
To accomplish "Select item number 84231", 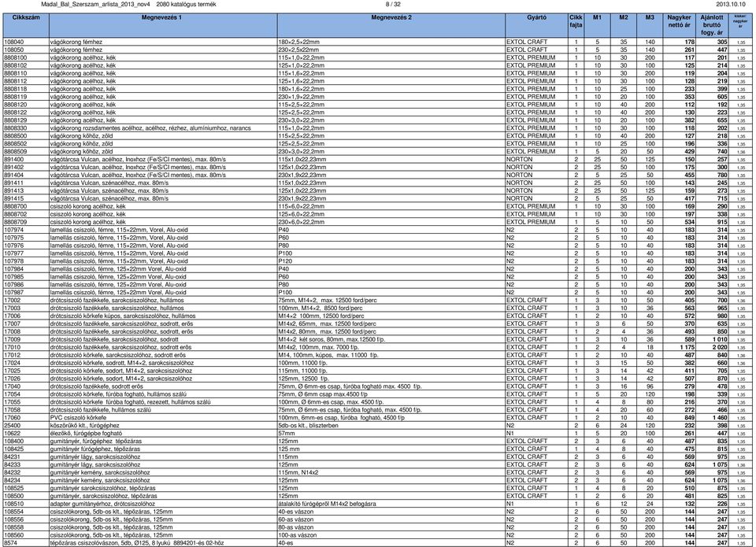I will coord(12,456).
